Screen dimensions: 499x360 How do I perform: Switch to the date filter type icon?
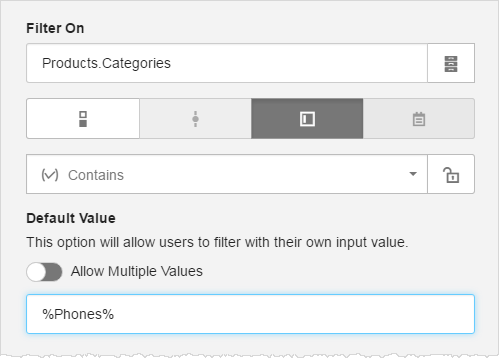point(419,119)
